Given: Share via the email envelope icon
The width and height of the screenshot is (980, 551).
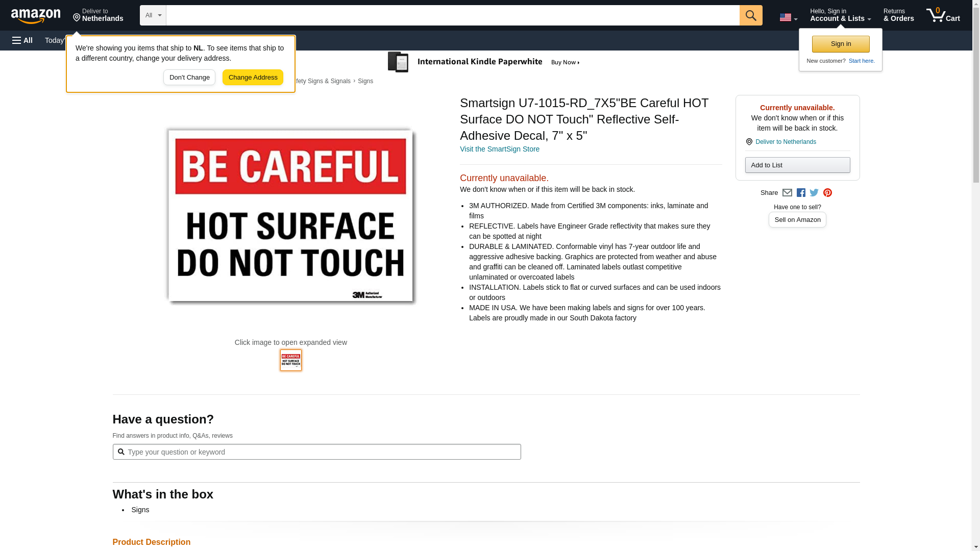Looking at the screenshot, I should (787, 193).
